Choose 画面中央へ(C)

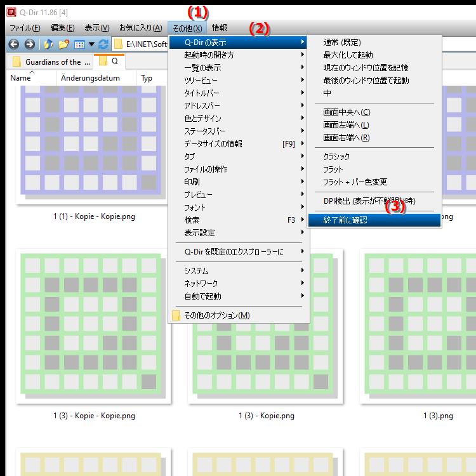[x=374, y=112]
